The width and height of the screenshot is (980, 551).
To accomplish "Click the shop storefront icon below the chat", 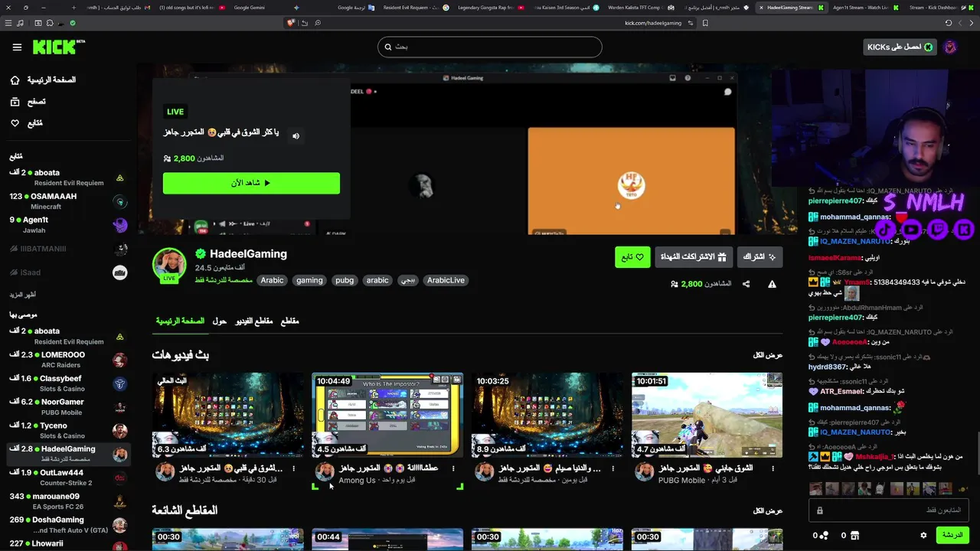I will point(854,535).
